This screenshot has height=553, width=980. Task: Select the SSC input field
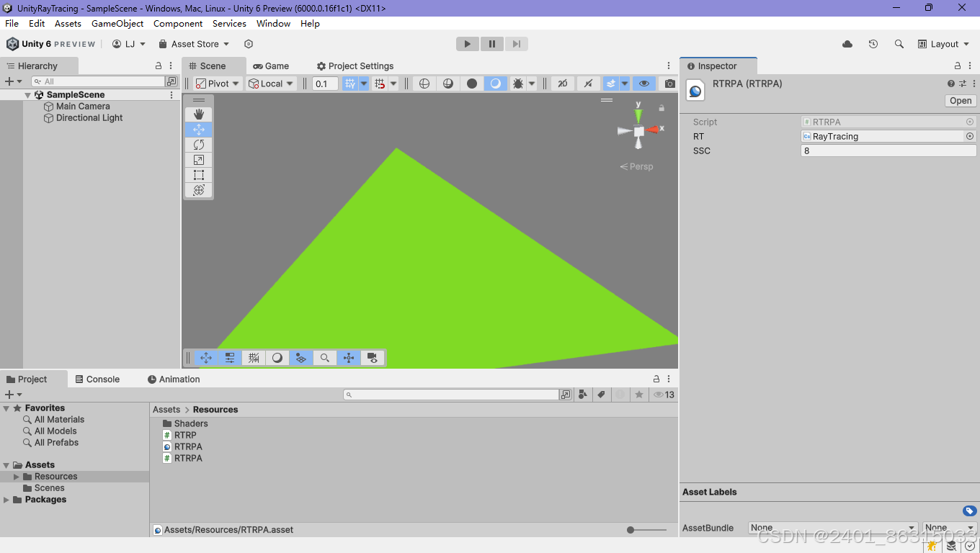pos(888,150)
